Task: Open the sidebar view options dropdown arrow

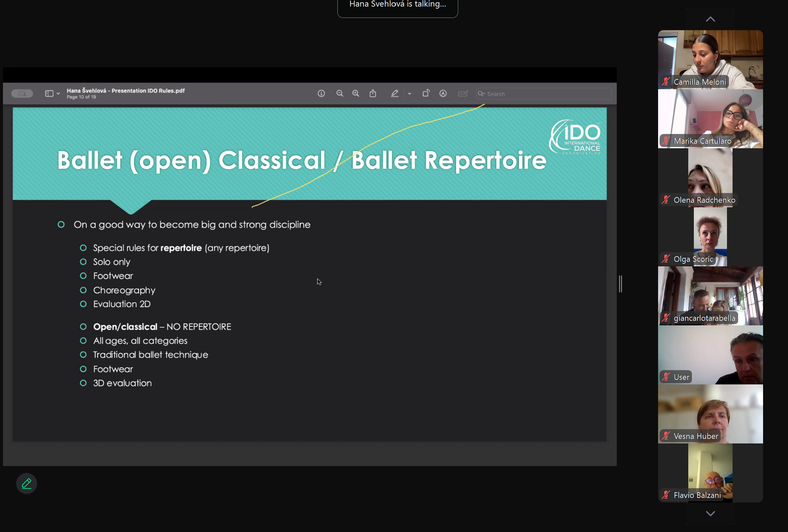Action: (x=58, y=93)
